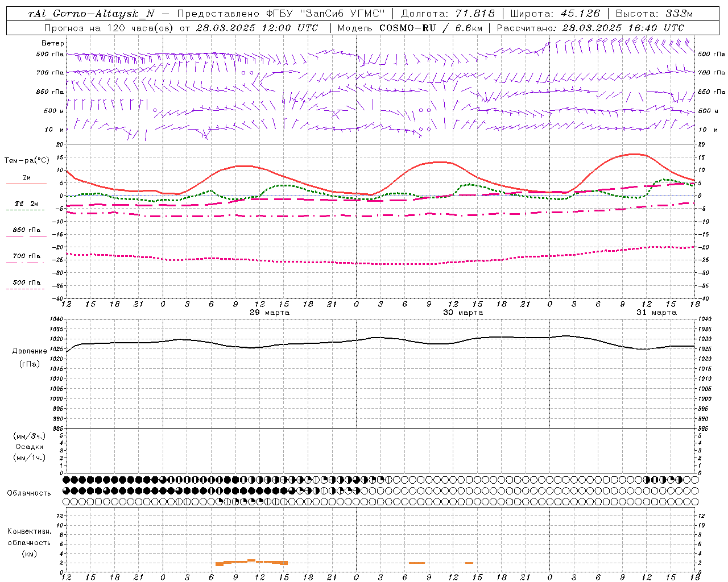Click the (гПа) unit label under Давление
This screenshot has height=582, width=728.
coord(30,364)
